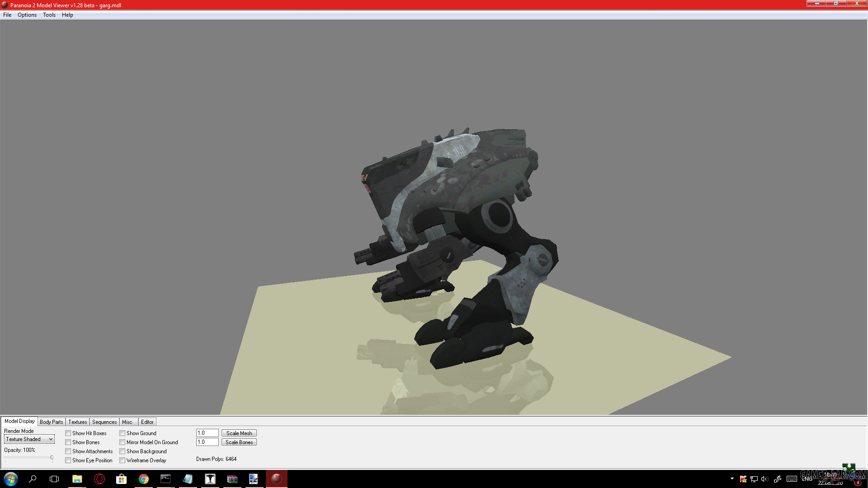Switch to the Textures tab
Screen dimensions: 868x488
tap(78, 422)
